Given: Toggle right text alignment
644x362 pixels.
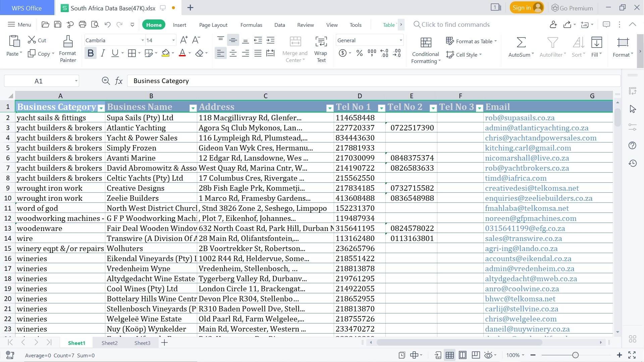Looking at the screenshot, I should point(246,53).
